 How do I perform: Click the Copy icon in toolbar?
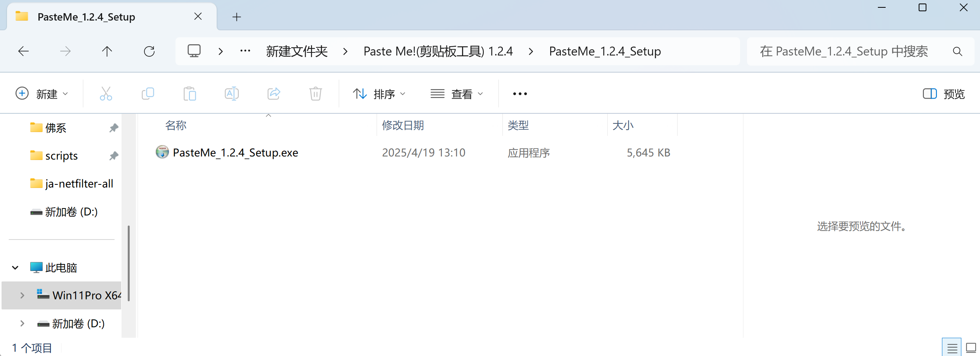[x=148, y=94]
